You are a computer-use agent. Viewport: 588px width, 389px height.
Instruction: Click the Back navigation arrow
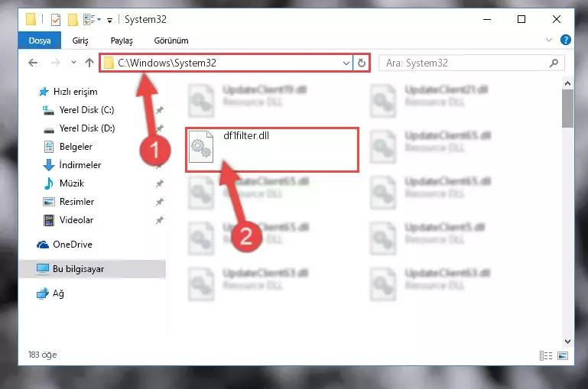tap(33, 63)
